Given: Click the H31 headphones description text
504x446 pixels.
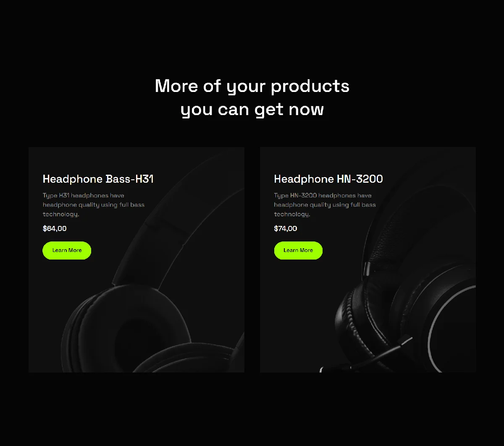Looking at the screenshot, I should [94, 205].
